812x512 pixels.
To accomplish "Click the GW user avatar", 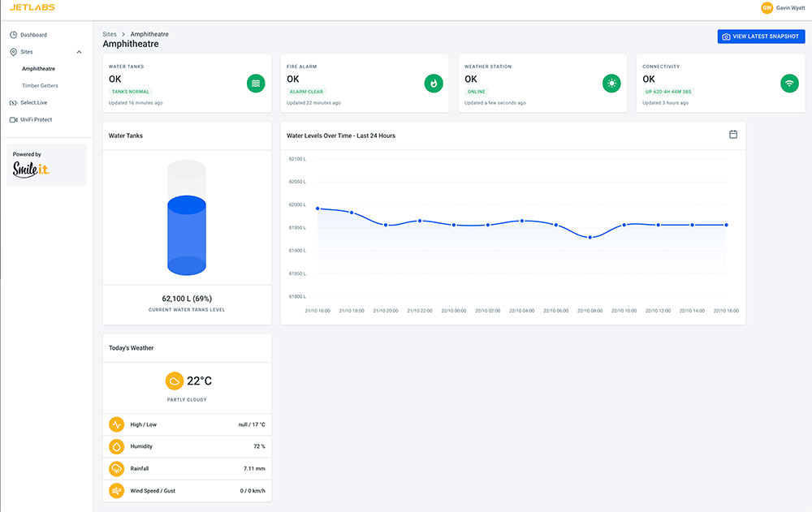I will click(767, 8).
